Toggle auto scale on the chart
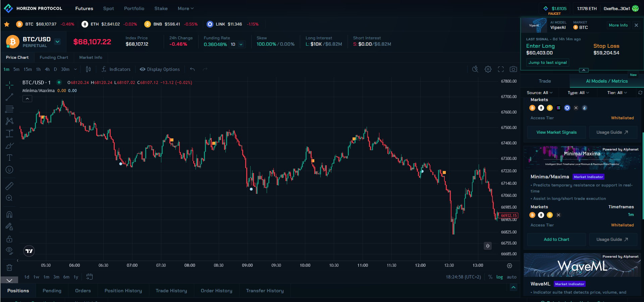 coord(512,277)
